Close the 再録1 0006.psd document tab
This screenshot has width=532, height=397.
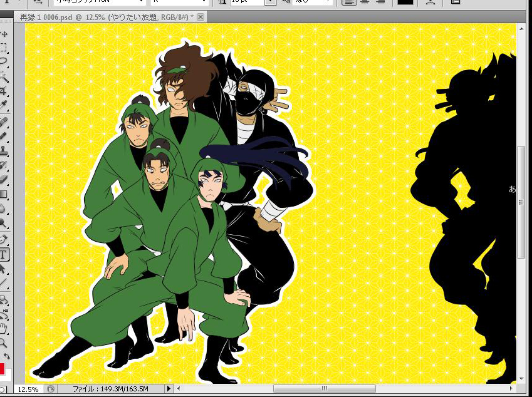point(201,17)
